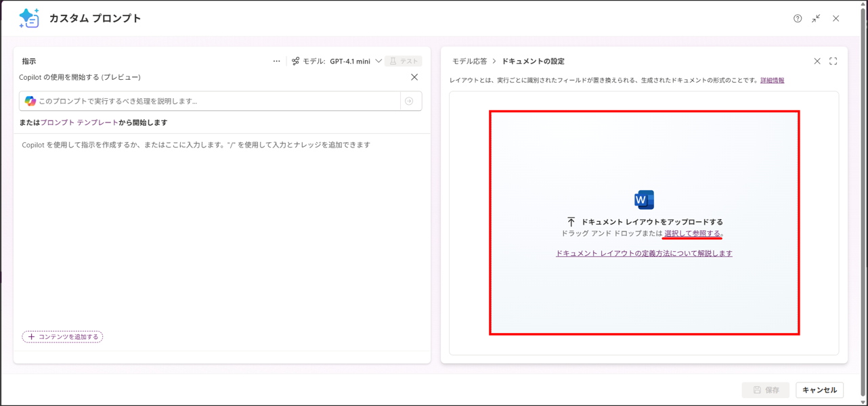Open the help icon in the header
This screenshot has height=406, width=868.
798,19
